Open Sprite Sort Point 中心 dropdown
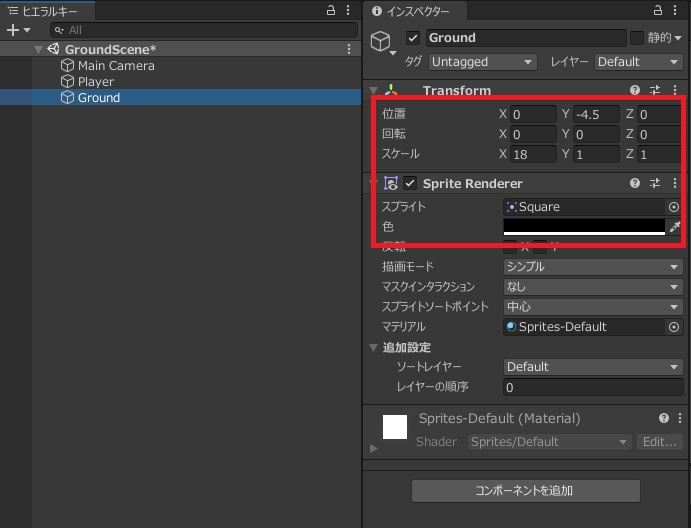The image size is (691, 528). (593, 307)
